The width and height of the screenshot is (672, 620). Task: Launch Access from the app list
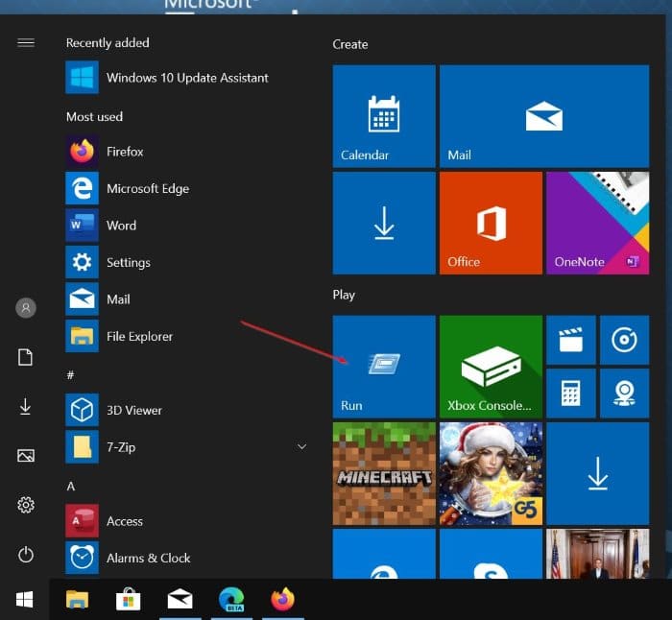coord(187,521)
